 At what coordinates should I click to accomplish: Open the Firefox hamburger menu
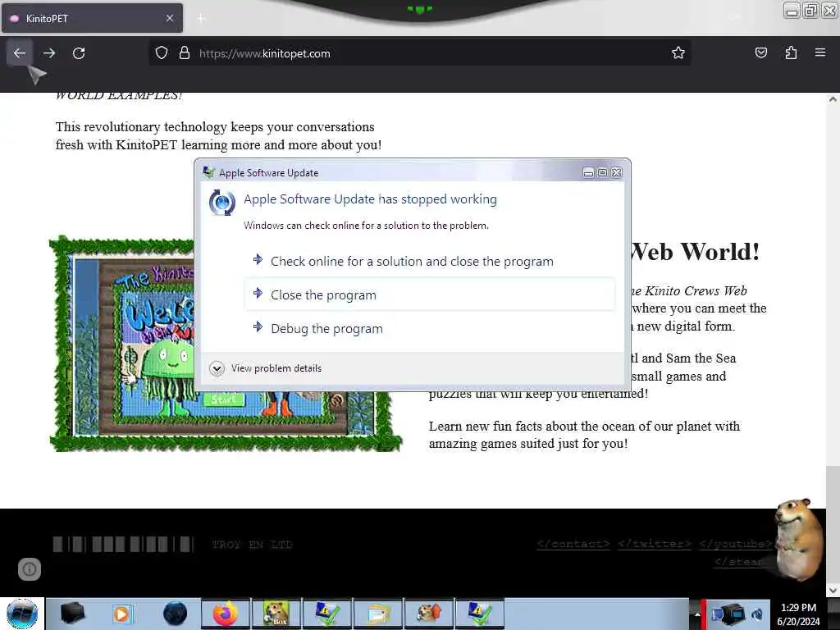819,53
